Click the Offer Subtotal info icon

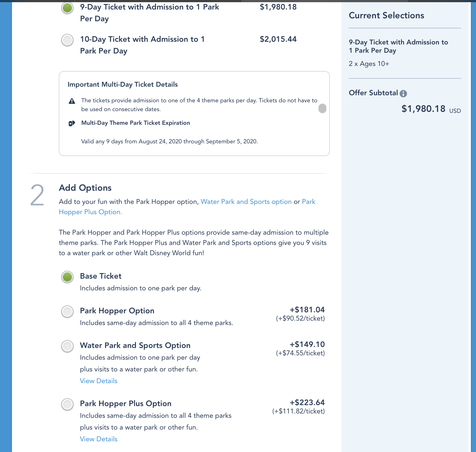(403, 94)
